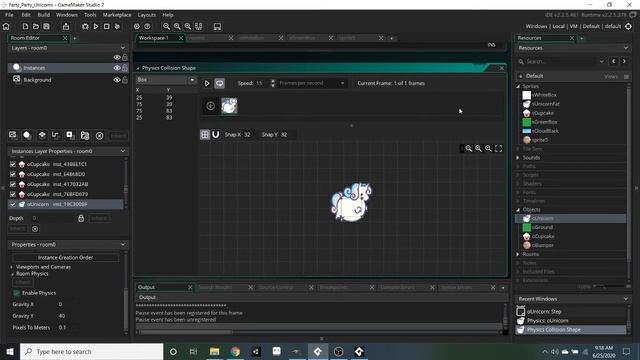Open the Start Page home icon
The width and height of the screenshot is (640, 360).
[x=6, y=27]
